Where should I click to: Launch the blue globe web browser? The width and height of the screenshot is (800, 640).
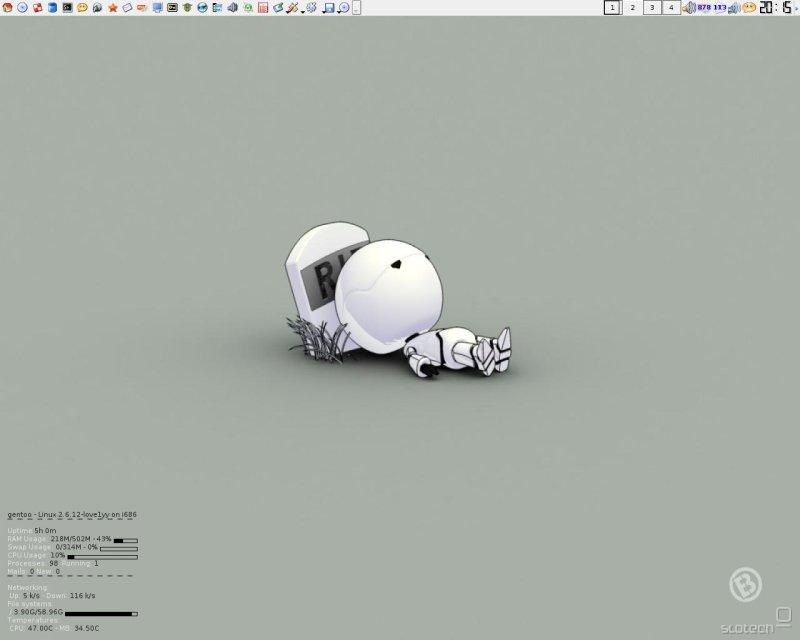pos(203,7)
